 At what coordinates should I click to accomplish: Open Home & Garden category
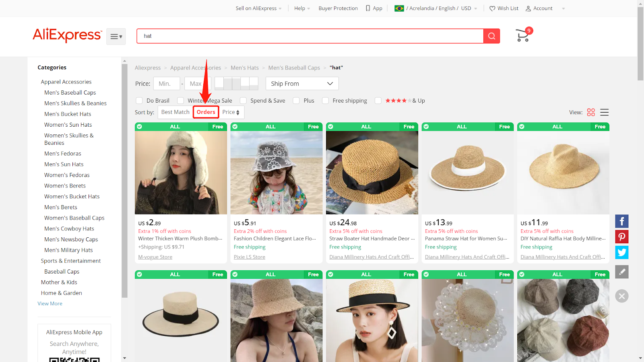point(62,293)
